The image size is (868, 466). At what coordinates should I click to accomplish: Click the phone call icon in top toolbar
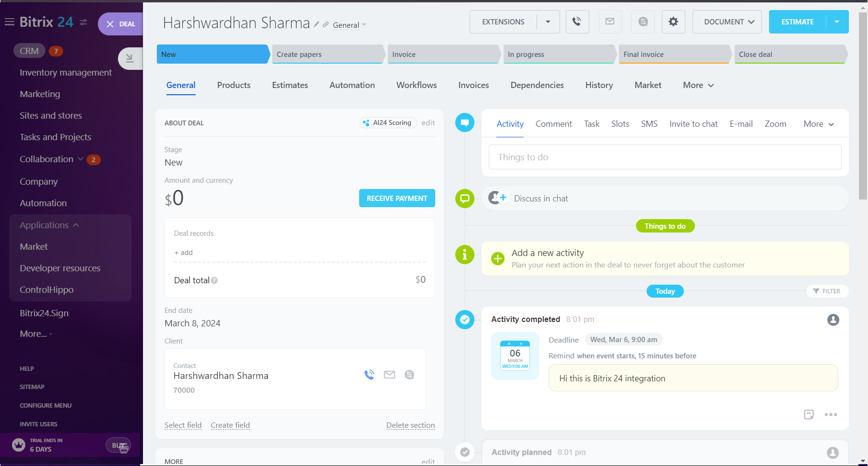pyautogui.click(x=577, y=22)
